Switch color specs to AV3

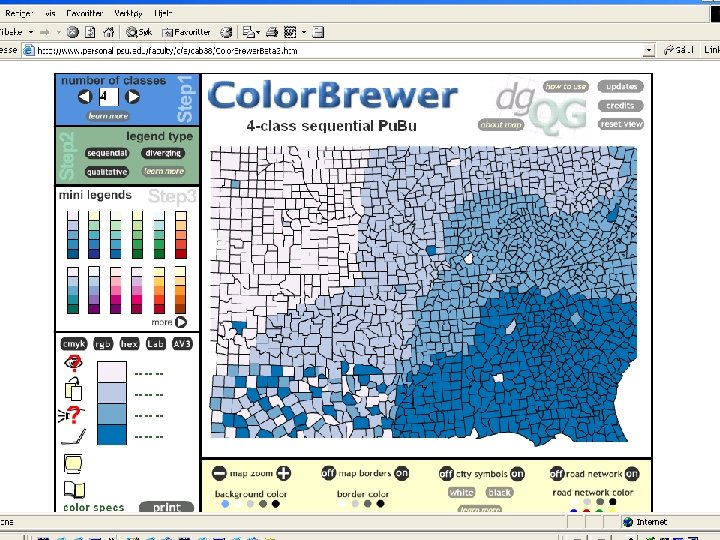[182, 344]
